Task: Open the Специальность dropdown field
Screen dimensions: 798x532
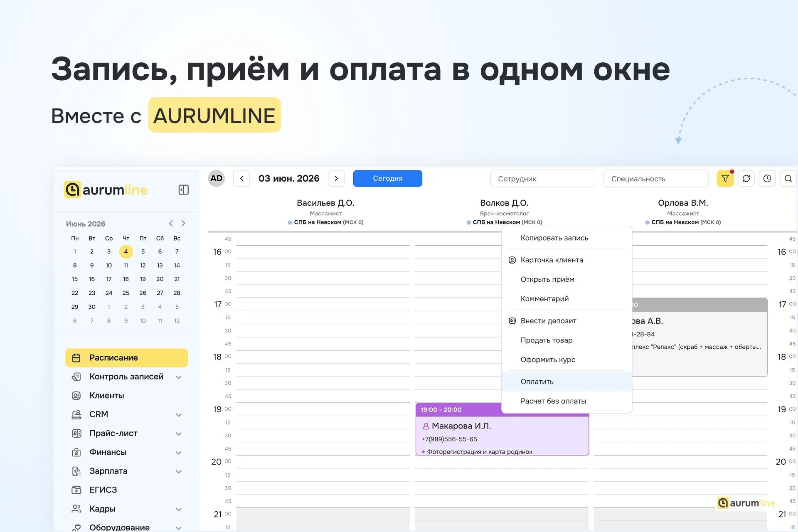Action: [656, 179]
